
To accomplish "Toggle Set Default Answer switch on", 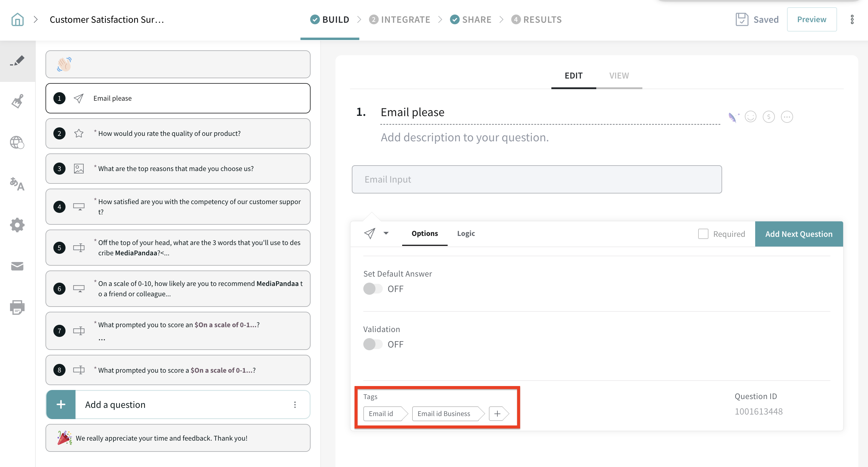I will coord(373,289).
